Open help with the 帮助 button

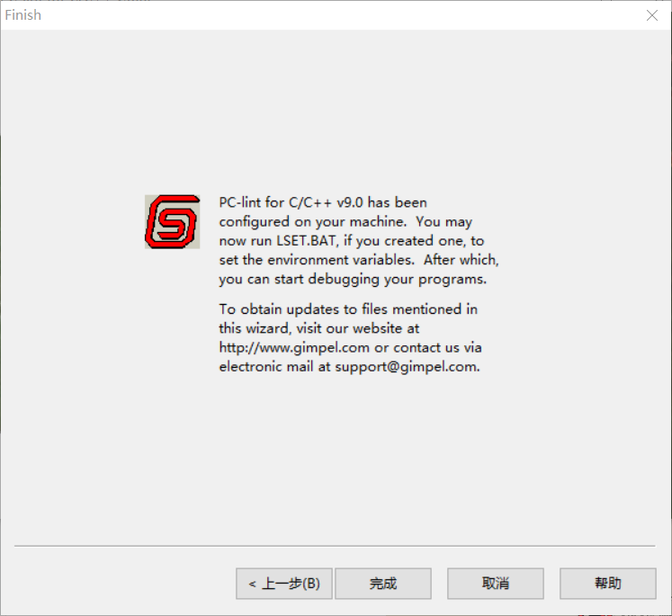click(608, 584)
